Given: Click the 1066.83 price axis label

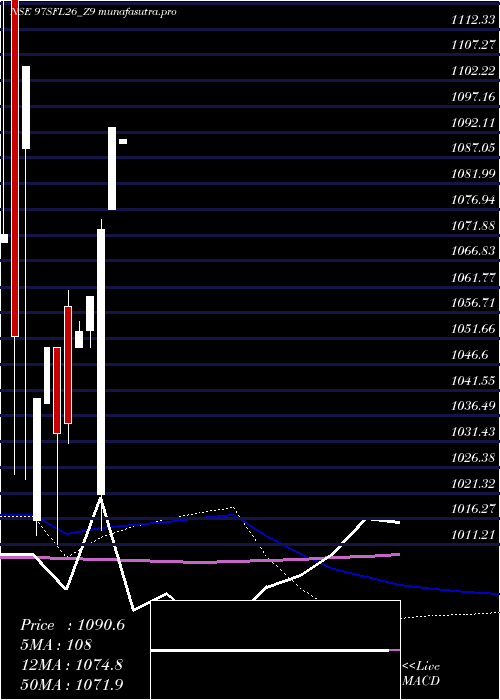Looking at the screenshot, I should click(x=473, y=251).
